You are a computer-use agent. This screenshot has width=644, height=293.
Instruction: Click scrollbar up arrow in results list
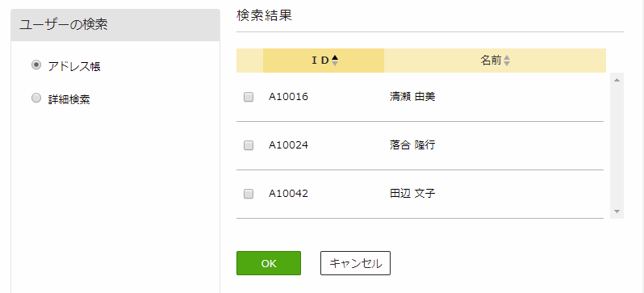point(617,80)
